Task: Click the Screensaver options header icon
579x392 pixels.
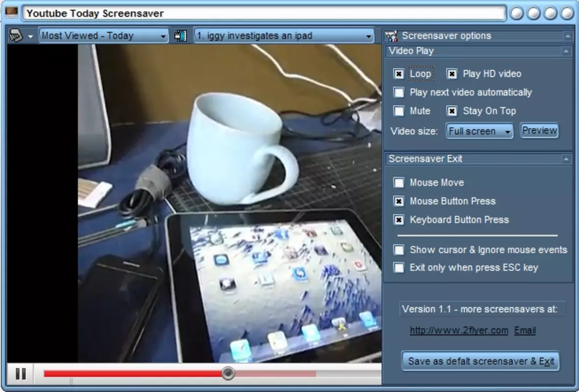Action: coord(391,36)
